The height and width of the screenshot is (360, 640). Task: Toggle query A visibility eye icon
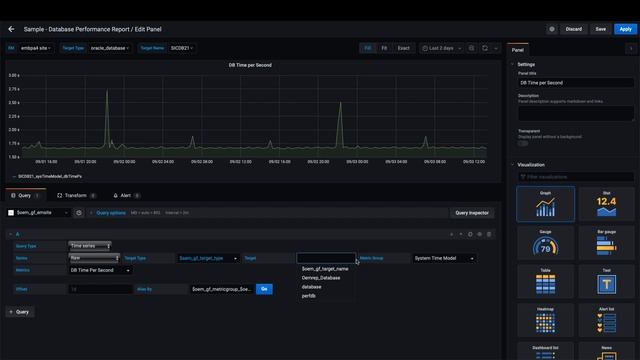480,234
